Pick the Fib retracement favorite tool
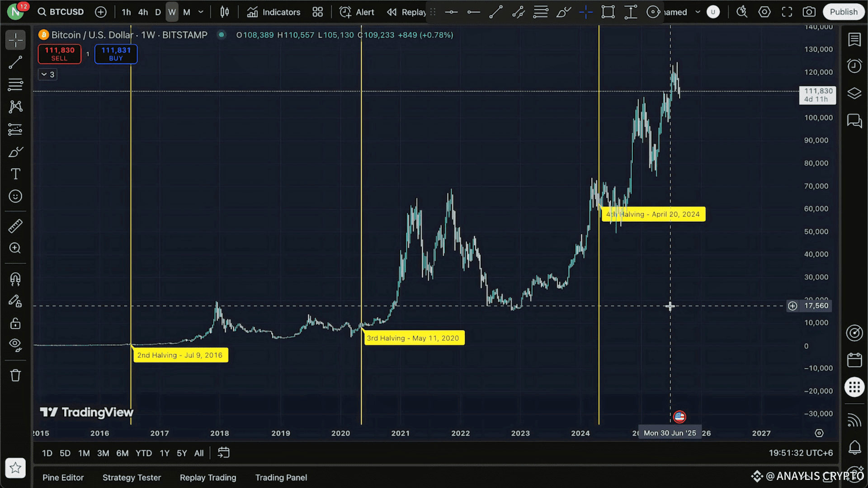Image resolution: width=868 pixels, height=488 pixels. tap(541, 12)
